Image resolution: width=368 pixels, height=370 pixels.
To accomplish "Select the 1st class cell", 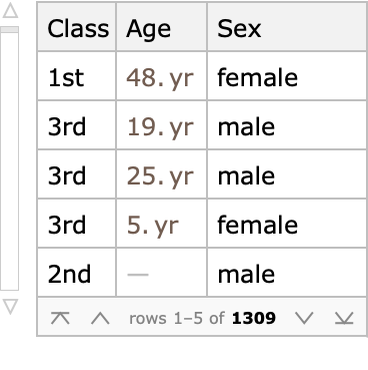I will coord(77,76).
